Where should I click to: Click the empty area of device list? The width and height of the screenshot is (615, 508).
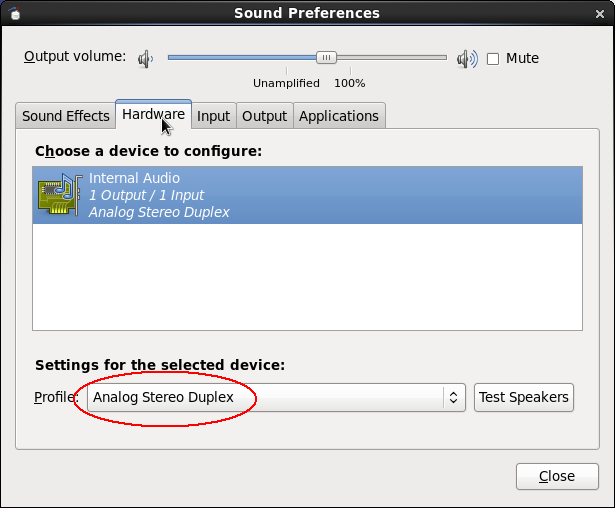(x=308, y=277)
